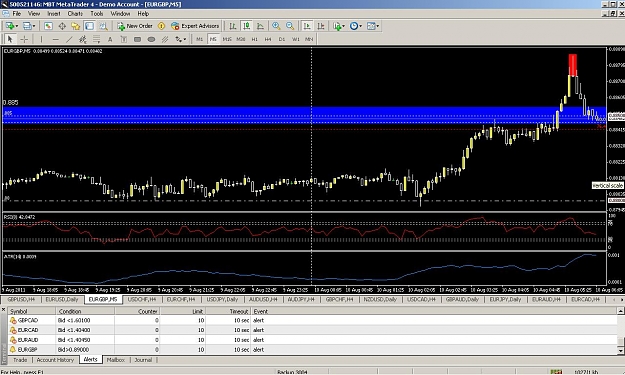
Task: Open the Periods clock dropdown
Action: pos(356,26)
